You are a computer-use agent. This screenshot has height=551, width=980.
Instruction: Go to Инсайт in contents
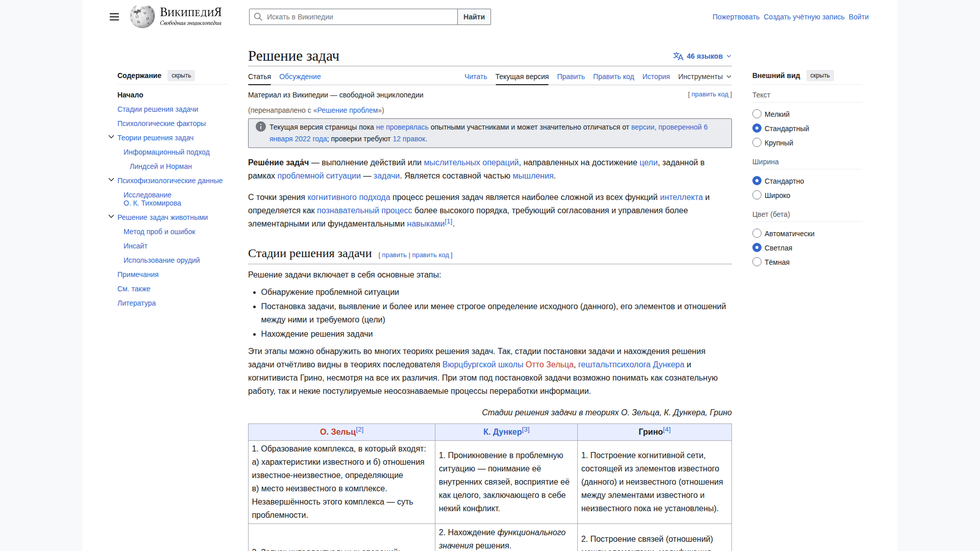[135, 246]
